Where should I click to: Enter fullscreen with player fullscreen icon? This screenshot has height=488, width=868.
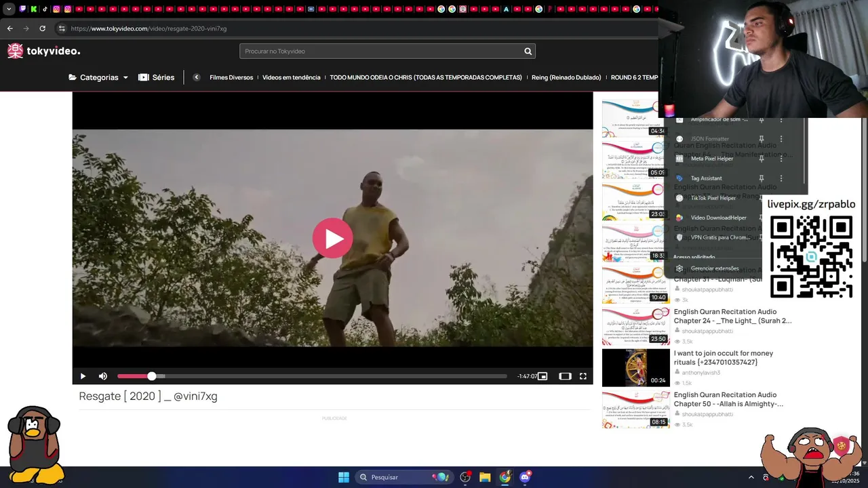583,376
